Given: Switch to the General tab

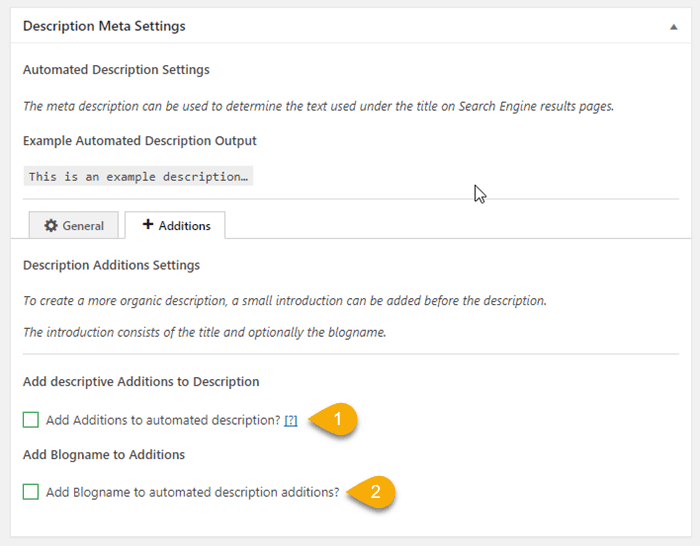Looking at the screenshot, I should point(74,226).
